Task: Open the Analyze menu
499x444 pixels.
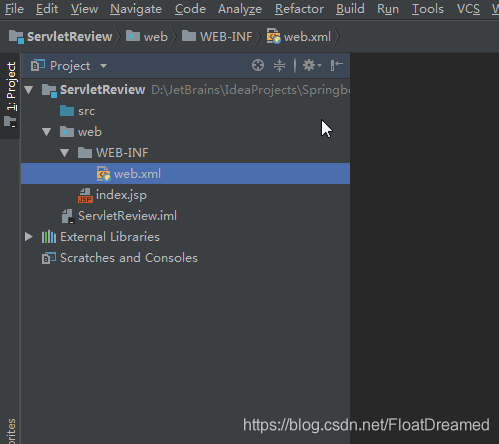Action: tap(240, 9)
